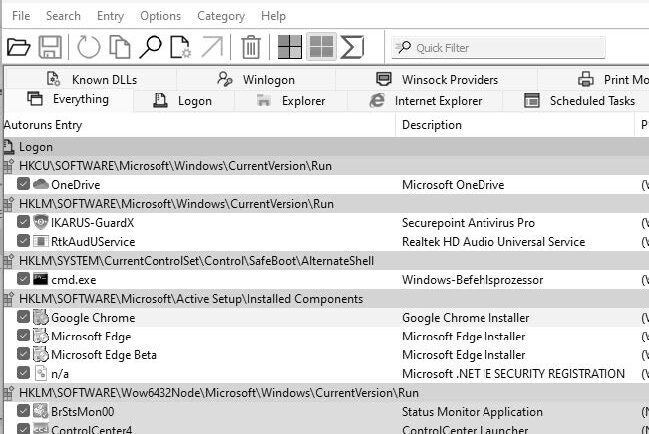Click 'Microsoft OneDrive' description text

(453, 185)
